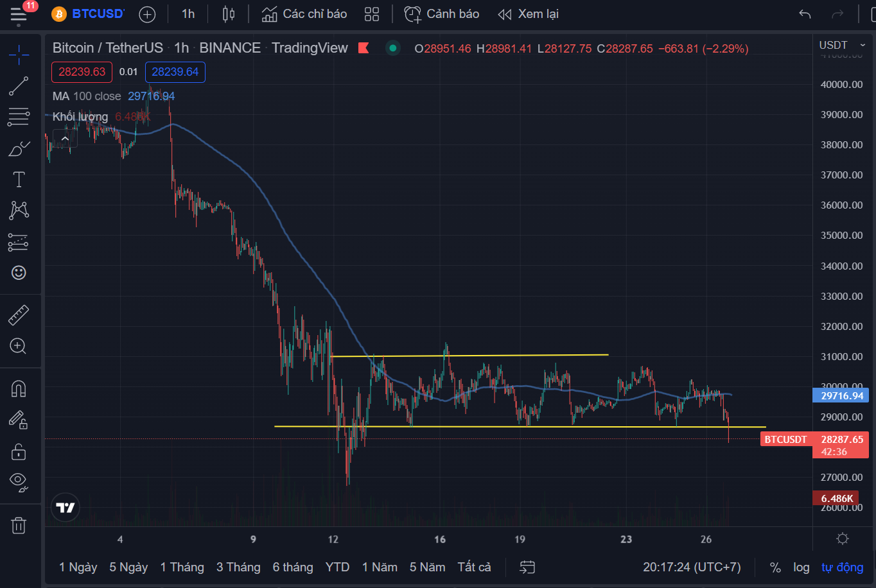The width and height of the screenshot is (876, 588).
Task: Hide all drawings with the eye icon
Action: (x=19, y=482)
